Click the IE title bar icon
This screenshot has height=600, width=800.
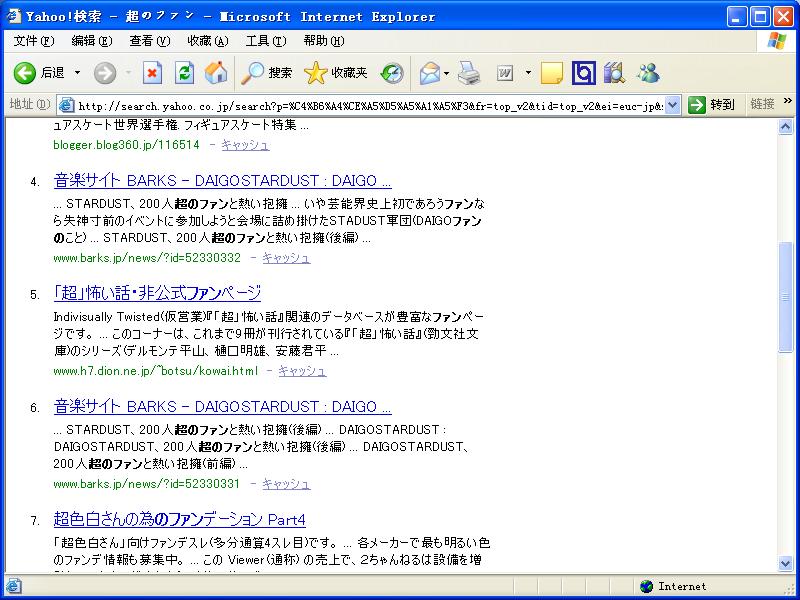pyautogui.click(x=13, y=16)
